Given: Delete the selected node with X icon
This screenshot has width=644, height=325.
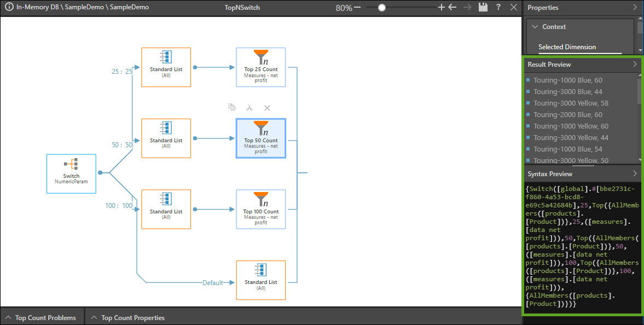Looking at the screenshot, I should click(267, 108).
